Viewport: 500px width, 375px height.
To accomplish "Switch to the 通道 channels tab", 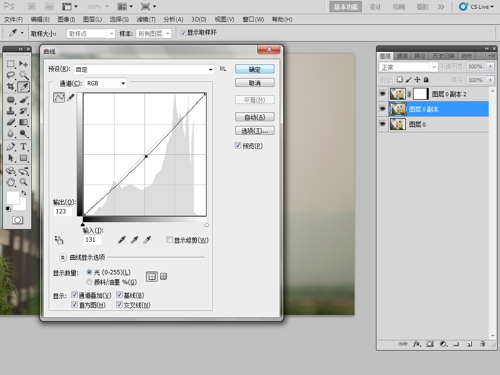I will click(x=402, y=56).
